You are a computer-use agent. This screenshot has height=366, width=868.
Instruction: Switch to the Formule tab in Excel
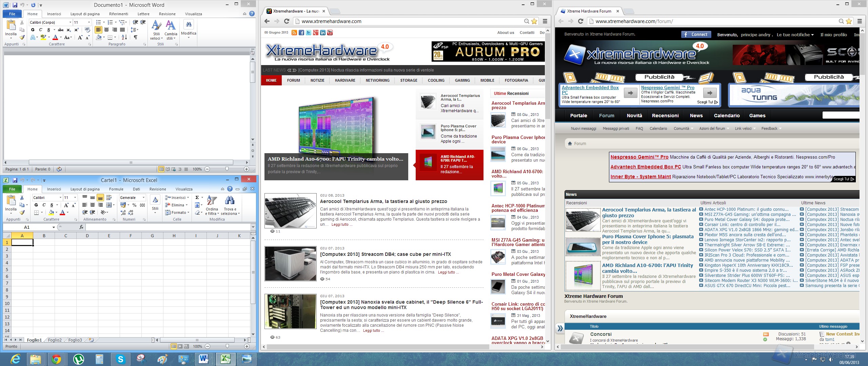coord(116,189)
